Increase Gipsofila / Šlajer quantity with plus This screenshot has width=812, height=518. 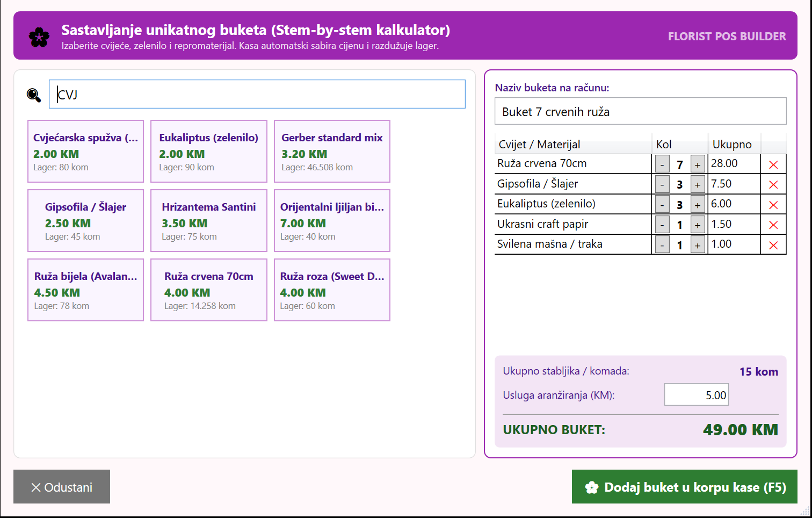(698, 184)
